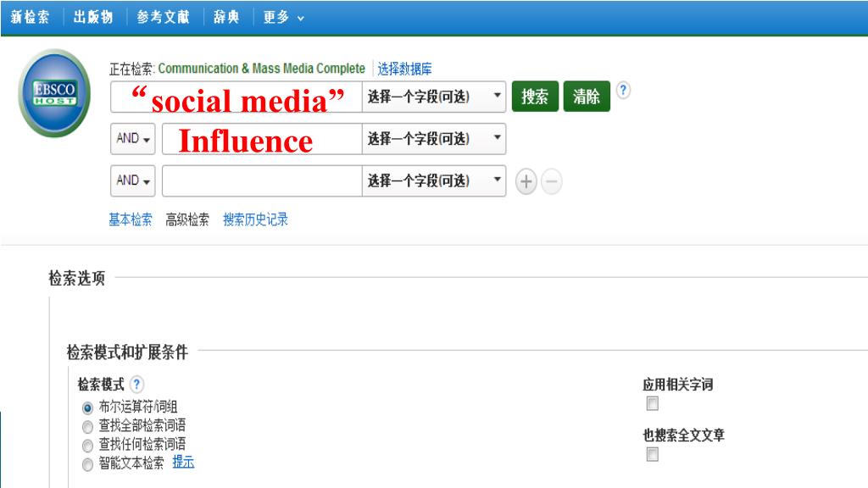This screenshot has height=488, width=868.
Task: Open help icon beside 检索模式
Action: (x=136, y=384)
